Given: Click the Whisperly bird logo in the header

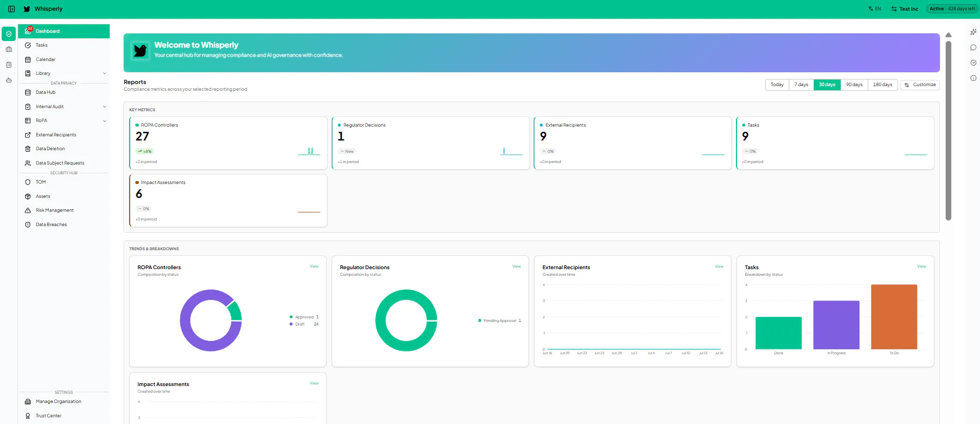Looking at the screenshot, I should (27, 9).
